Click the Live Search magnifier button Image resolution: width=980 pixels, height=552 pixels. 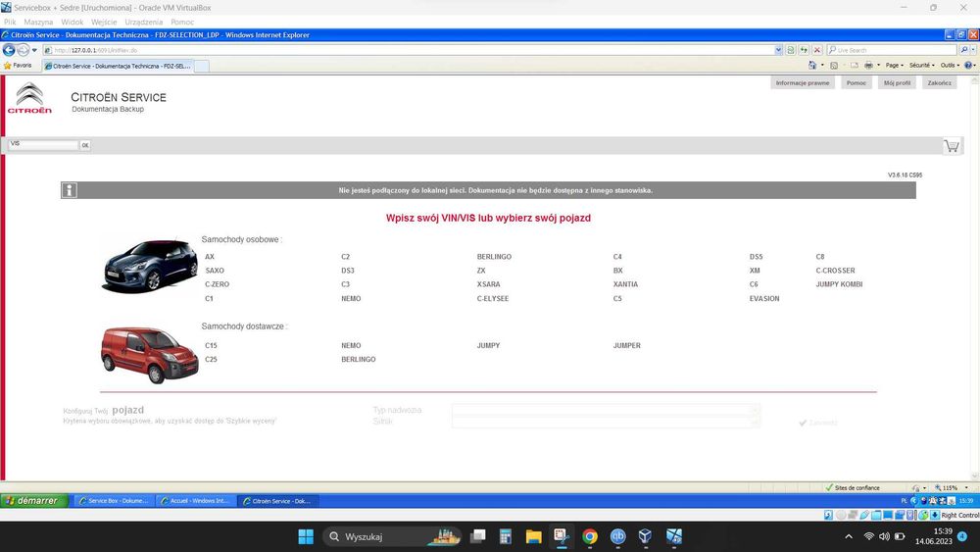pyautogui.click(x=963, y=50)
